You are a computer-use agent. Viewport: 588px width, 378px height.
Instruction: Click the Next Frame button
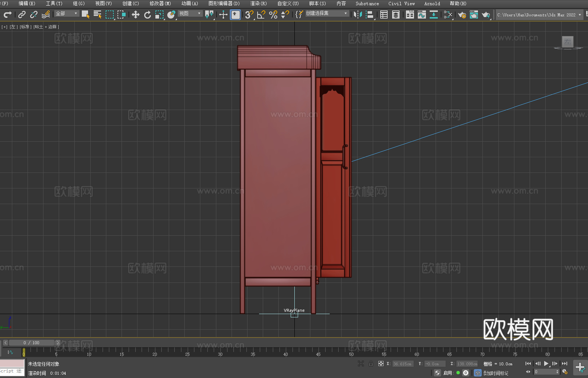555,364
